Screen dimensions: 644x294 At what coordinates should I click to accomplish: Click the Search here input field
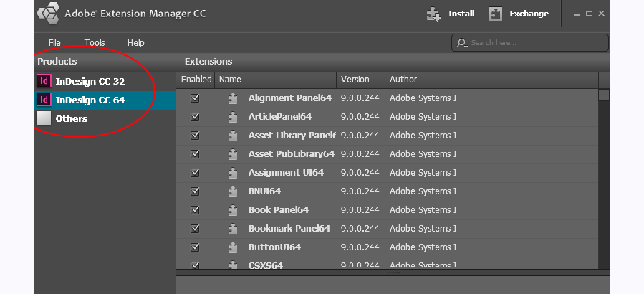pos(534,43)
